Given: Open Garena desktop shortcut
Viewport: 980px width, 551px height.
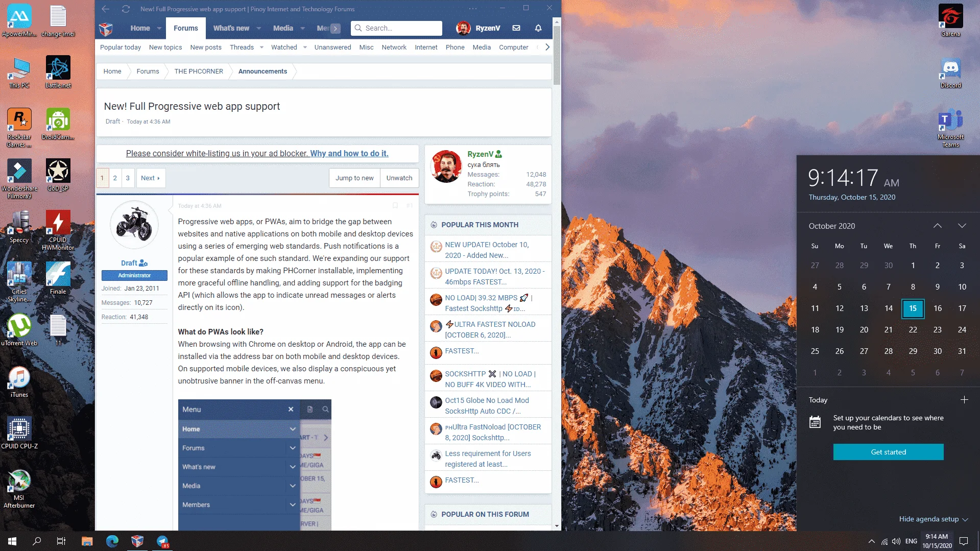Looking at the screenshot, I should (x=950, y=20).
